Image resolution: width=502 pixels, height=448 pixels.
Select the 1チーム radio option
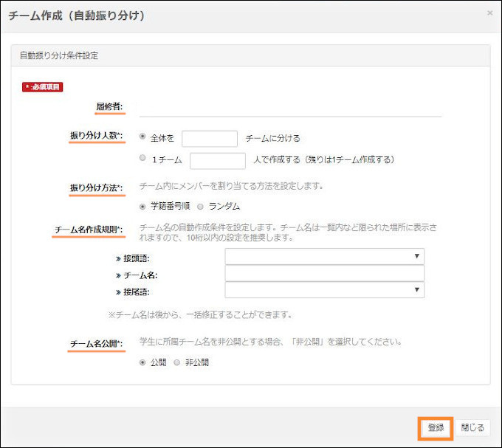coord(143,159)
